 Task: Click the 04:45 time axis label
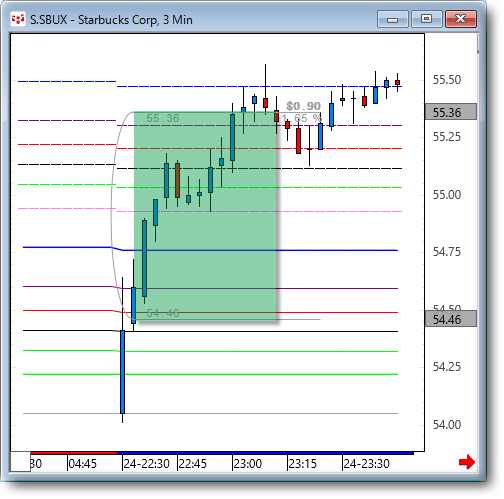coord(82,464)
